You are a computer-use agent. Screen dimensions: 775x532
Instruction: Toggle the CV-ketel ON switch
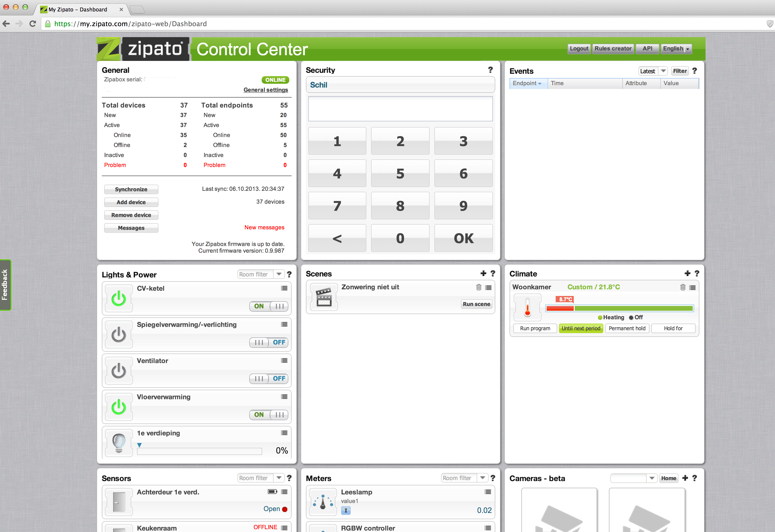(269, 306)
